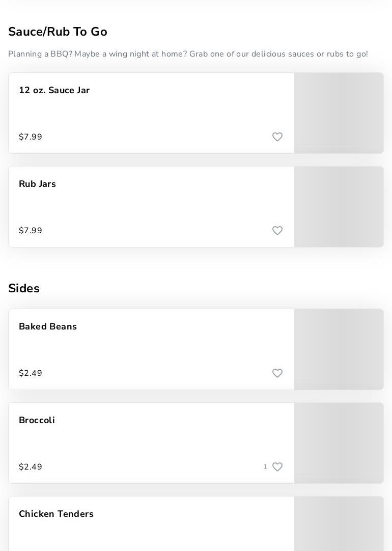Click the Sides section heading
Viewport: 392px width, 551px height.
[24, 288]
